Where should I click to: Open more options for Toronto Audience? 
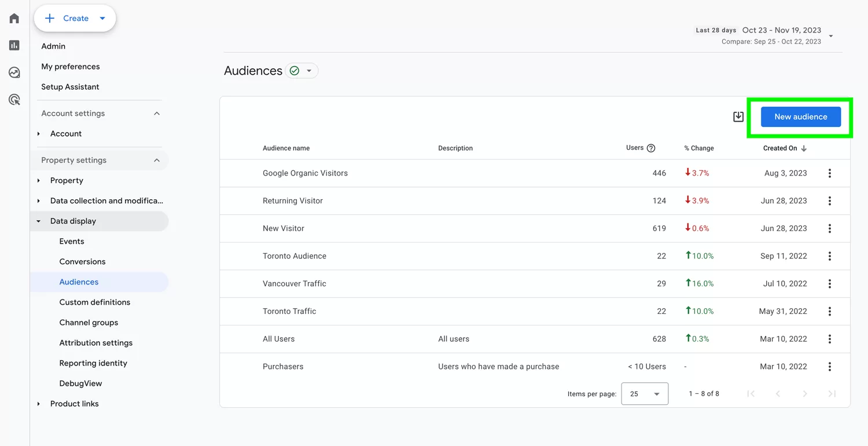[x=830, y=256]
